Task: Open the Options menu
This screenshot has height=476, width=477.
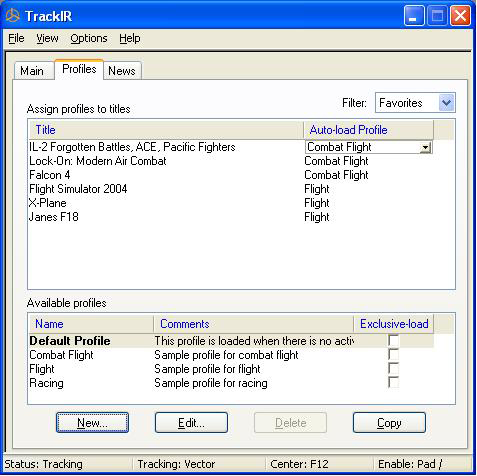Action: (89, 38)
